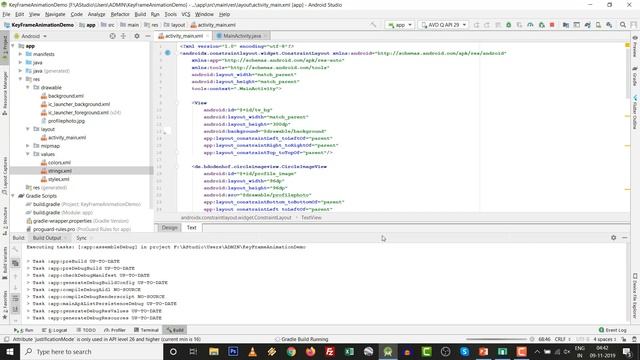Screen dimensions: 640x360
Task: Open the Event Log panel
Action: [613, 330]
